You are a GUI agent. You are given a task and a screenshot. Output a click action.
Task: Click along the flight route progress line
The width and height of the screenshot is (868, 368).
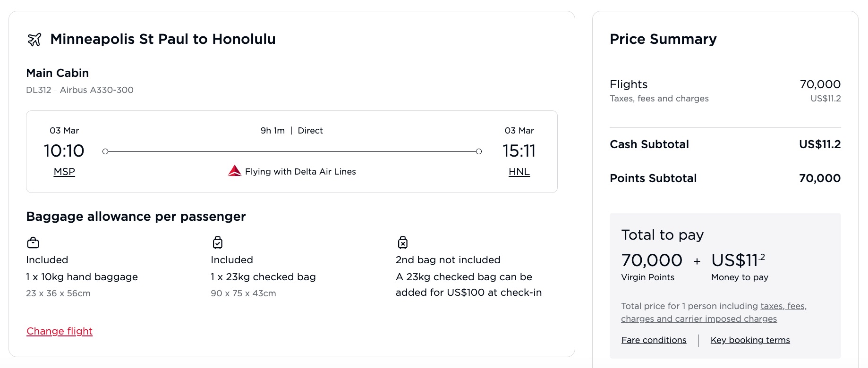click(x=292, y=151)
